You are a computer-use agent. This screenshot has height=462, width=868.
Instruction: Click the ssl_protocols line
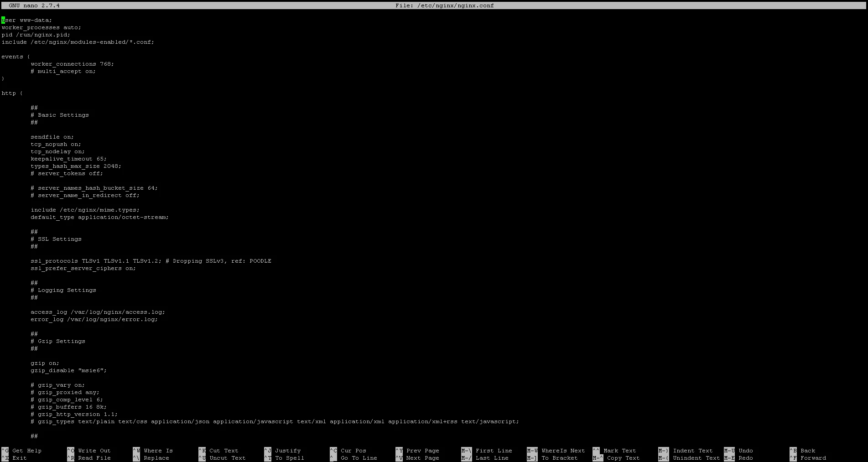pyautogui.click(x=151, y=261)
